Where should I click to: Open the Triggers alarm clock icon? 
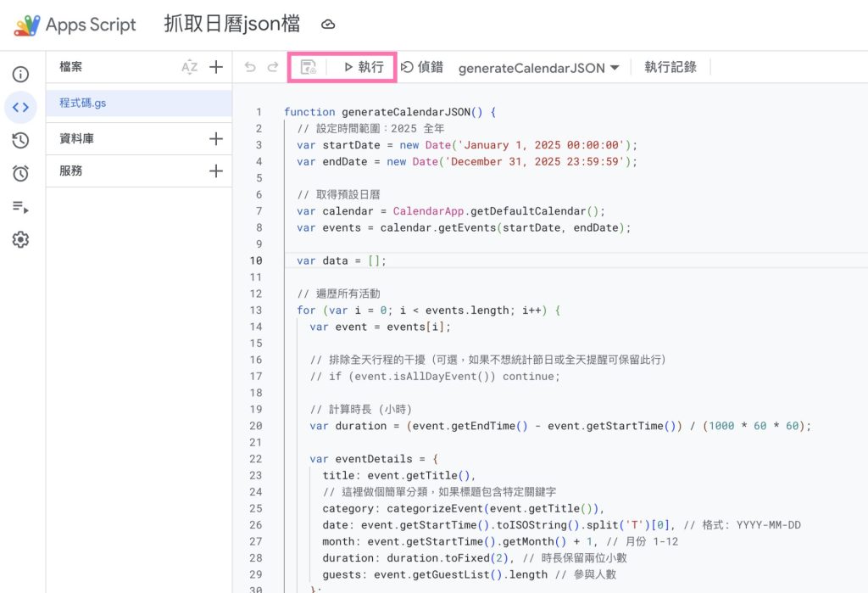(x=21, y=174)
